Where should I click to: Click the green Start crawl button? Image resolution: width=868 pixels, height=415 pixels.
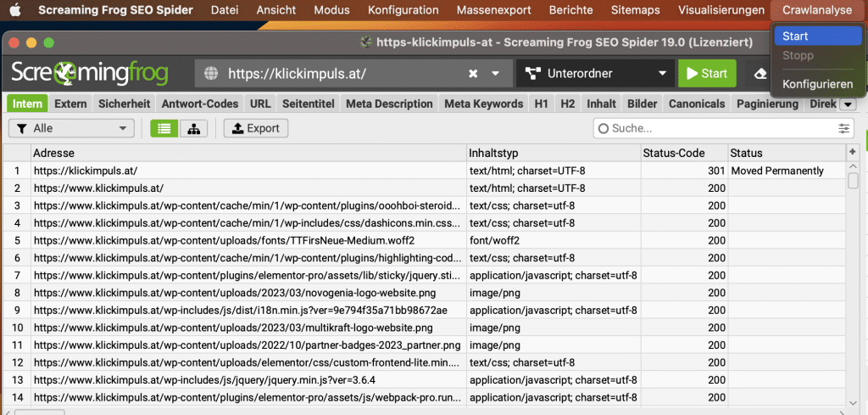[x=707, y=74]
